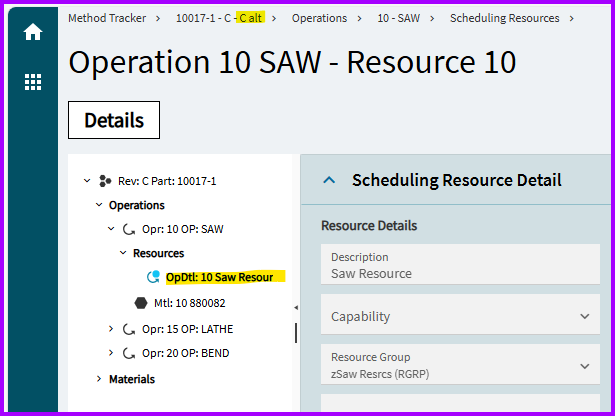This screenshot has height=416, width=615.
Task: Select the Rev: C Part: 10017-1 row
Action: point(167,181)
